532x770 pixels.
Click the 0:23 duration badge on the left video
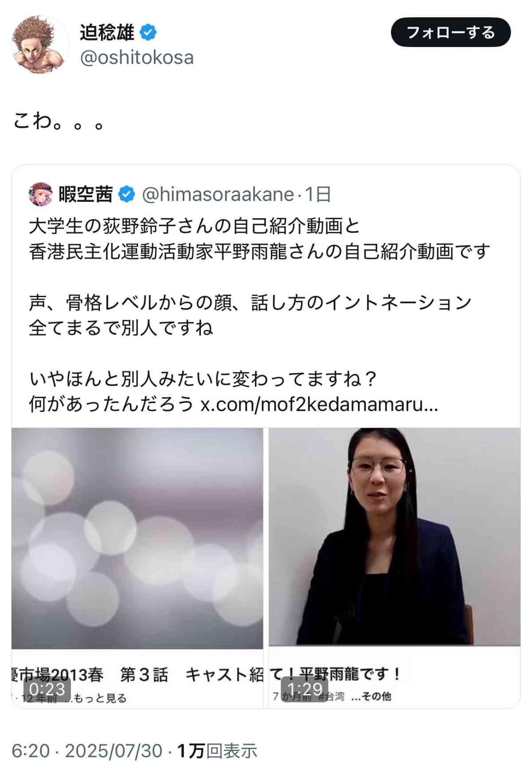(x=47, y=689)
